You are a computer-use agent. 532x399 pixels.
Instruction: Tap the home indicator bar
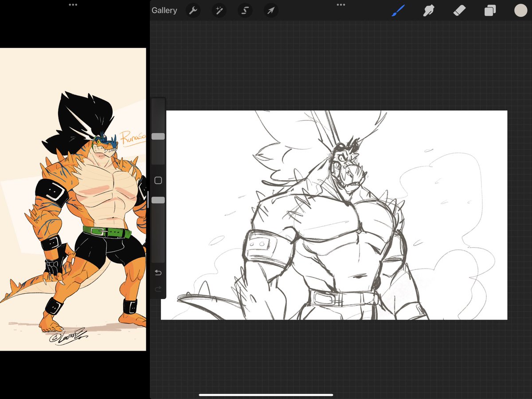[x=266, y=395]
